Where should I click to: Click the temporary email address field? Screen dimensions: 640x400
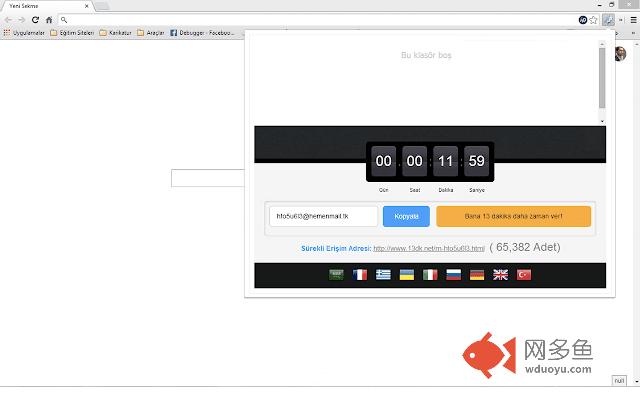tap(323, 216)
